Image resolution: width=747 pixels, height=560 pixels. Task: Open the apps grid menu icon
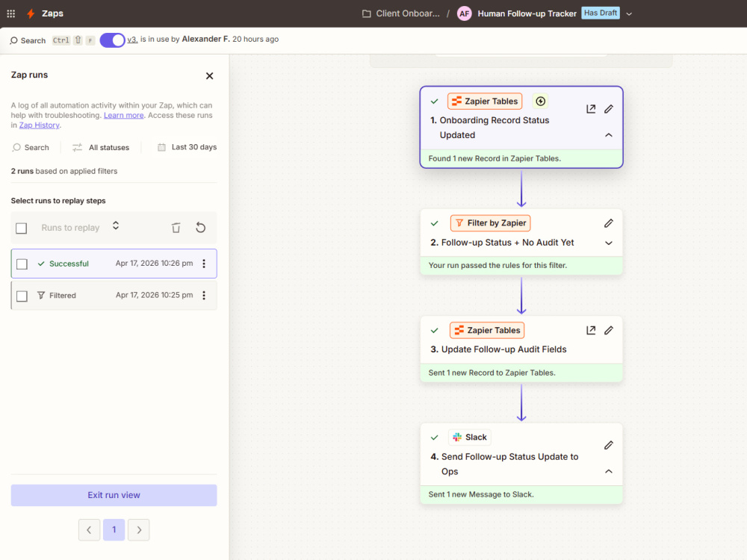pyautogui.click(x=11, y=13)
